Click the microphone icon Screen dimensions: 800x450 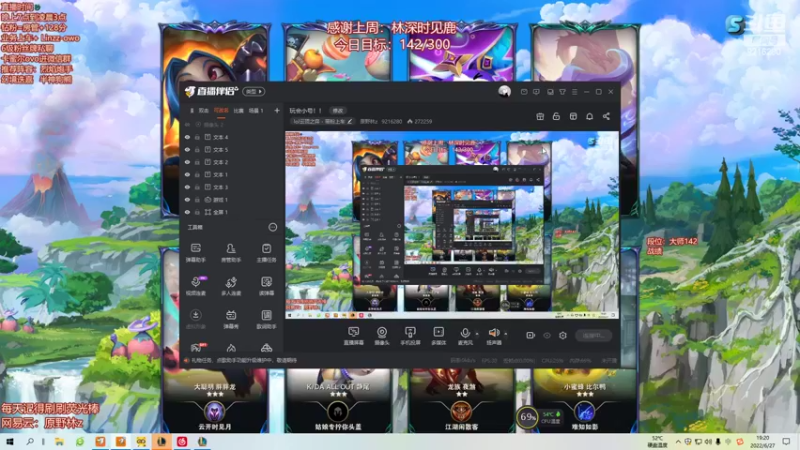(465, 333)
